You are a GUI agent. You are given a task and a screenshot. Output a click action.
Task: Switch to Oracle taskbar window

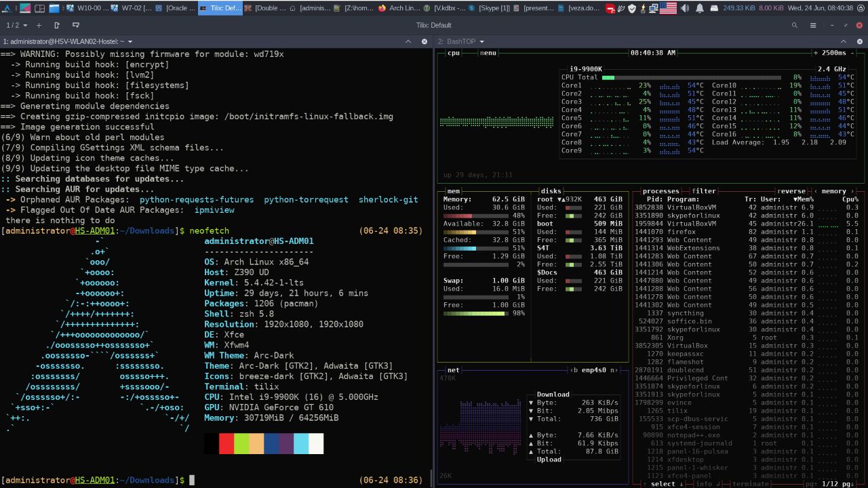click(176, 8)
